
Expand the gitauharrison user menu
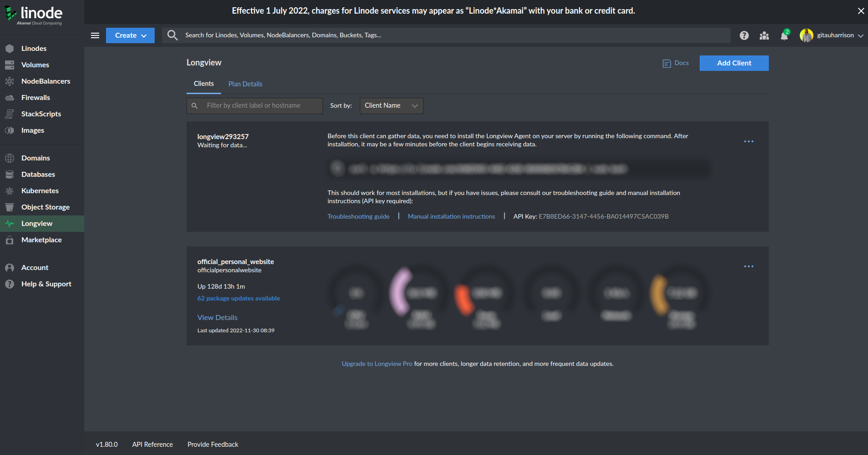click(x=832, y=35)
